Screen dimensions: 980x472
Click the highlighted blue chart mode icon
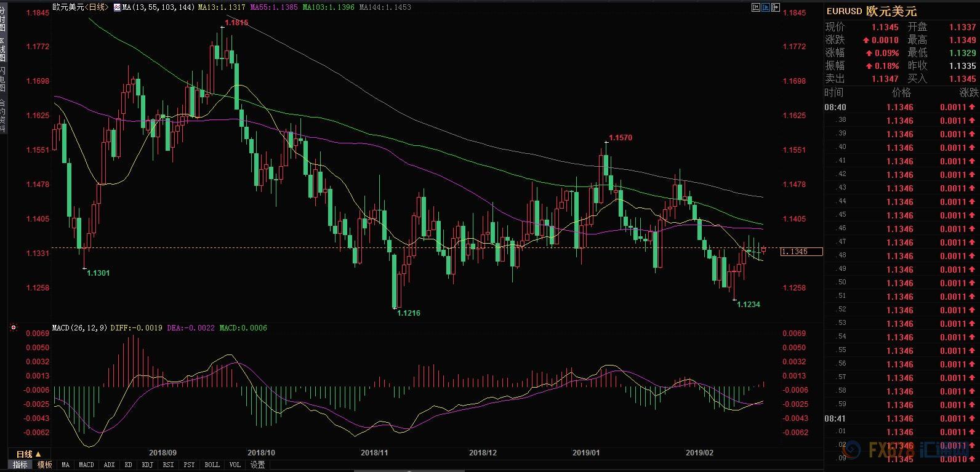(x=766, y=7)
